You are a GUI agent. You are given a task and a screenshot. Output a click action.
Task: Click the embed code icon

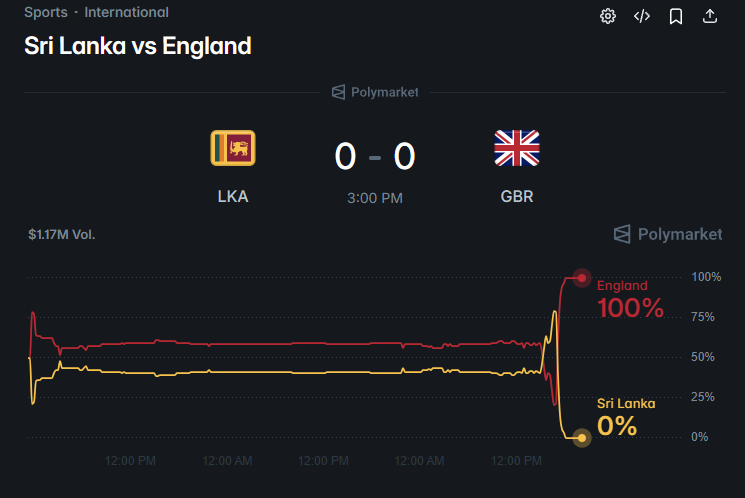click(x=642, y=16)
